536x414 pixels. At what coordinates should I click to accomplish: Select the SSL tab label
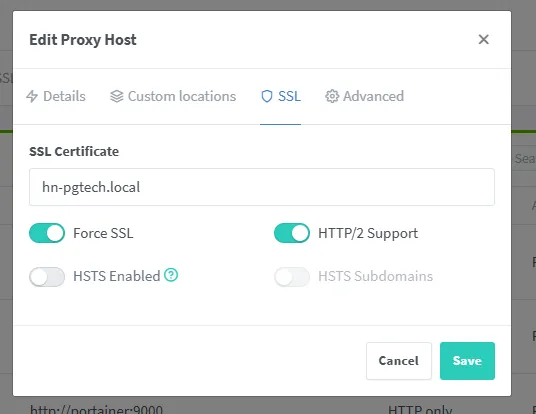289,96
